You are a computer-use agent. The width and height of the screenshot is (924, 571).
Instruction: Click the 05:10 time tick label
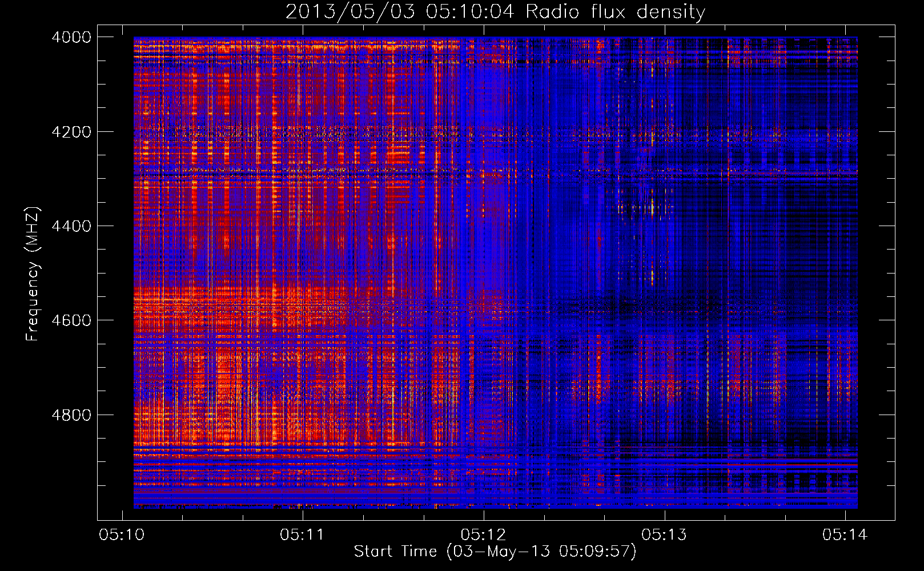point(122,535)
